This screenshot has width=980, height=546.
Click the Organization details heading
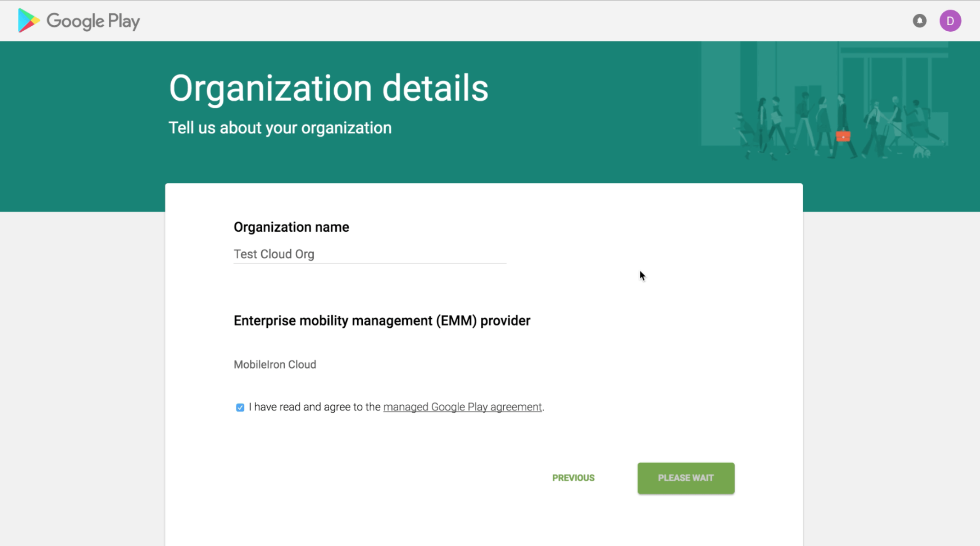328,88
